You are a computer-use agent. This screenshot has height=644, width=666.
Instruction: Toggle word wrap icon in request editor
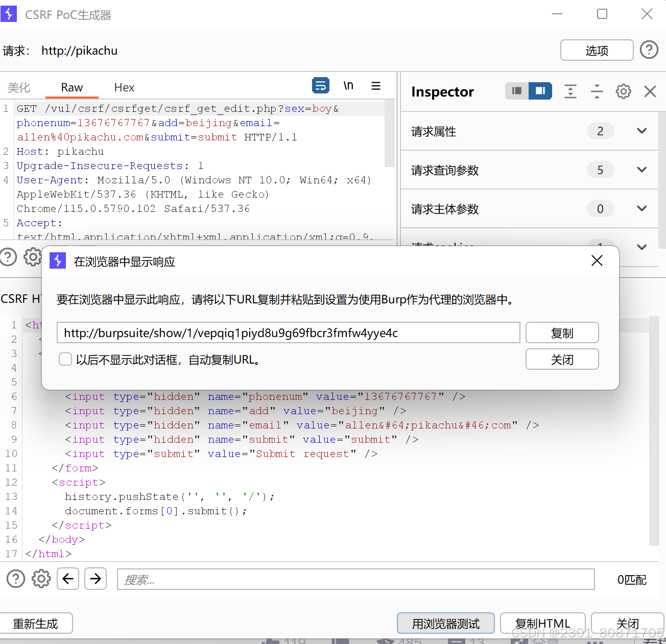coord(321,85)
